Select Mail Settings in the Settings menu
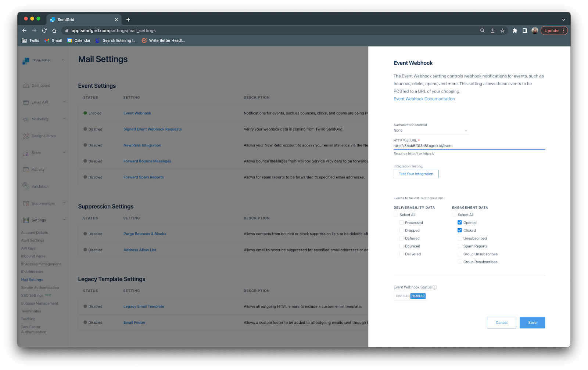This screenshot has width=588, height=370. [32, 279]
